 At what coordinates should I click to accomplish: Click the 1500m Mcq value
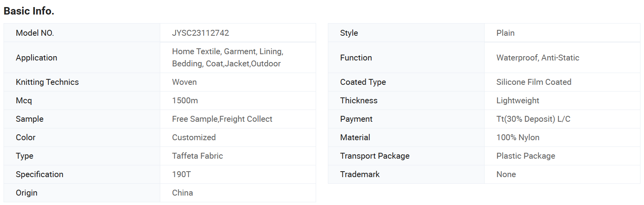pos(185,101)
